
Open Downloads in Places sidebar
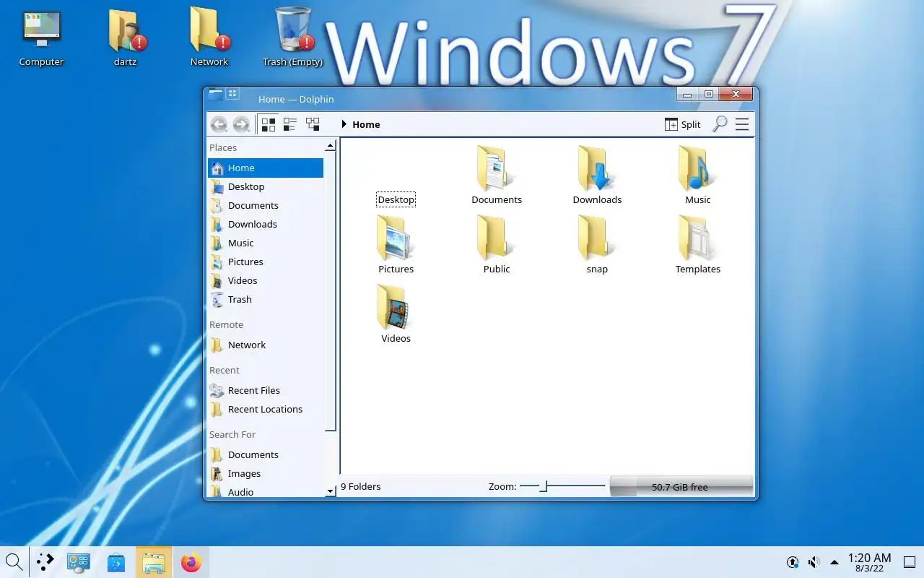tap(266, 224)
